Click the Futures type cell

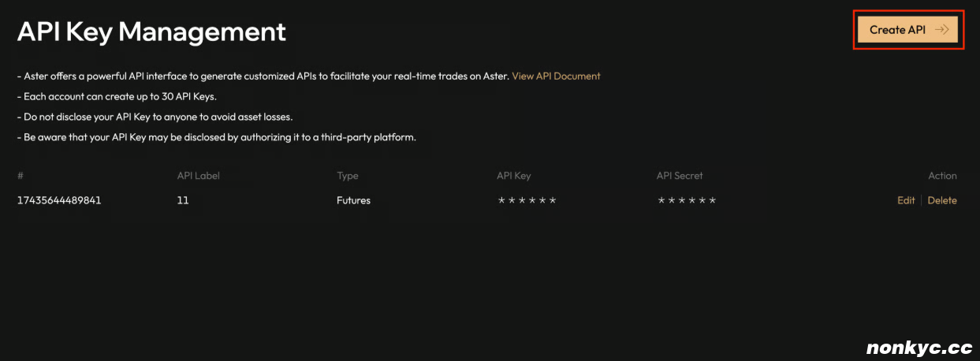coord(354,200)
